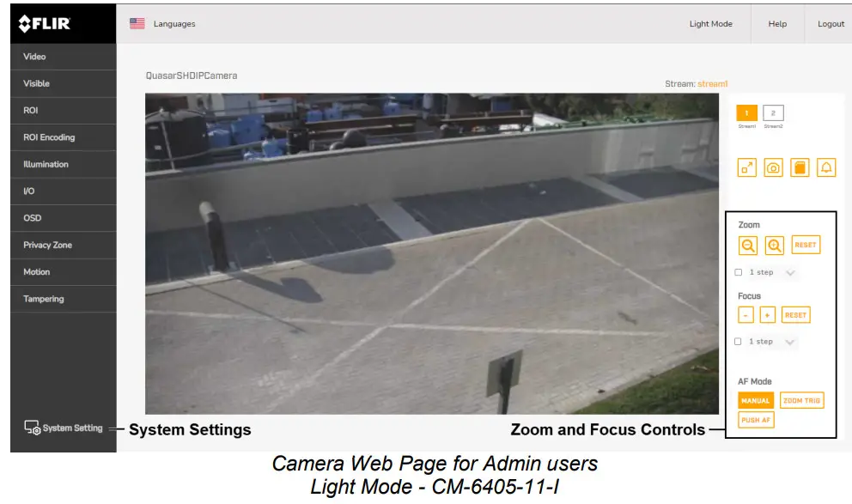This screenshot has height=504, width=852.
Task: Reset the focus
Action: coord(795,315)
